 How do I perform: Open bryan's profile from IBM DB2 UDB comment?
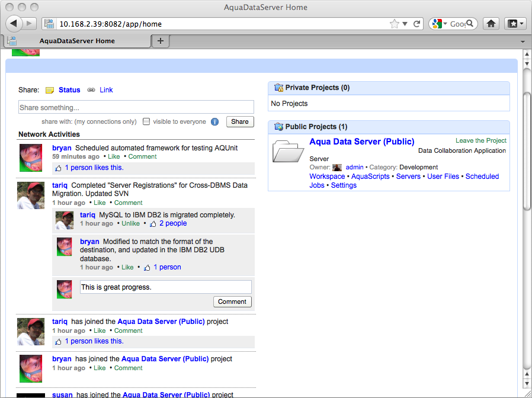tap(89, 242)
